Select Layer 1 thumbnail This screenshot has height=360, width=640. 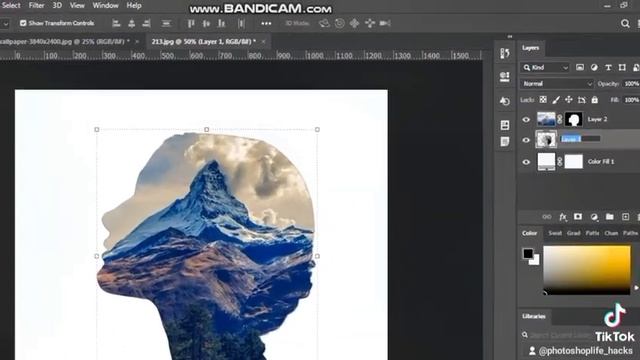(546, 140)
